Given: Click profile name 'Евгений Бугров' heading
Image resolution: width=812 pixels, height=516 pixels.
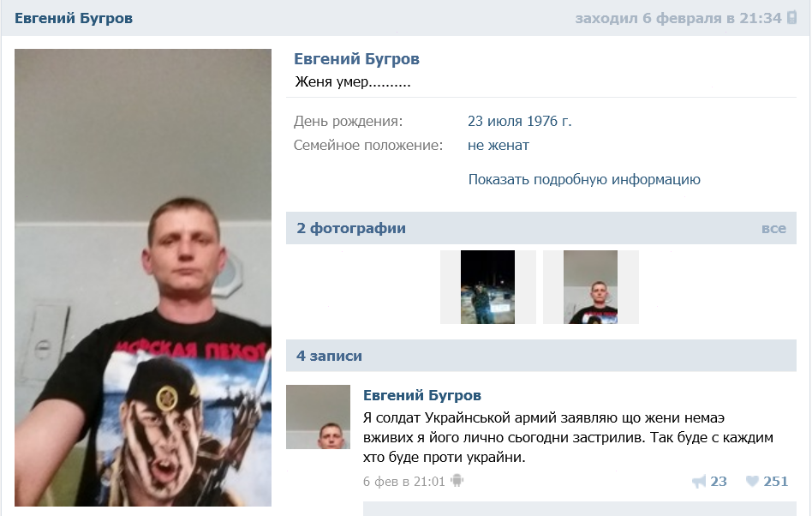Looking at the screenshot, I should (357, 59).
